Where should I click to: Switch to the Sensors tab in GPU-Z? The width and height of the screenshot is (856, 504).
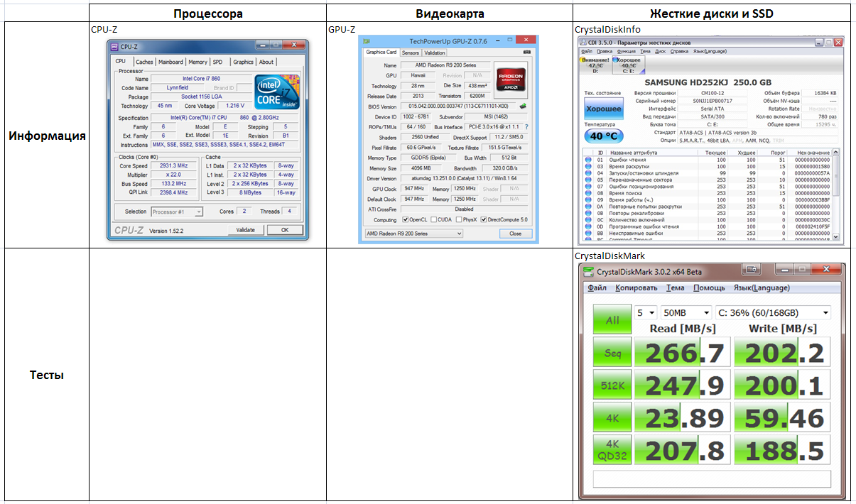click(411, 53)
